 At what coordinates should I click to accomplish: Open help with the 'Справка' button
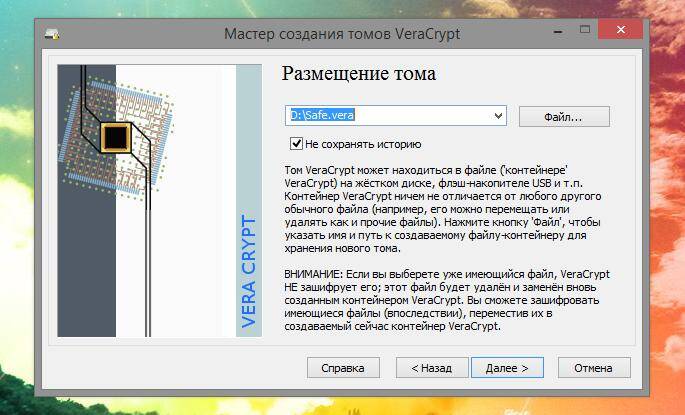coord(343,368)
